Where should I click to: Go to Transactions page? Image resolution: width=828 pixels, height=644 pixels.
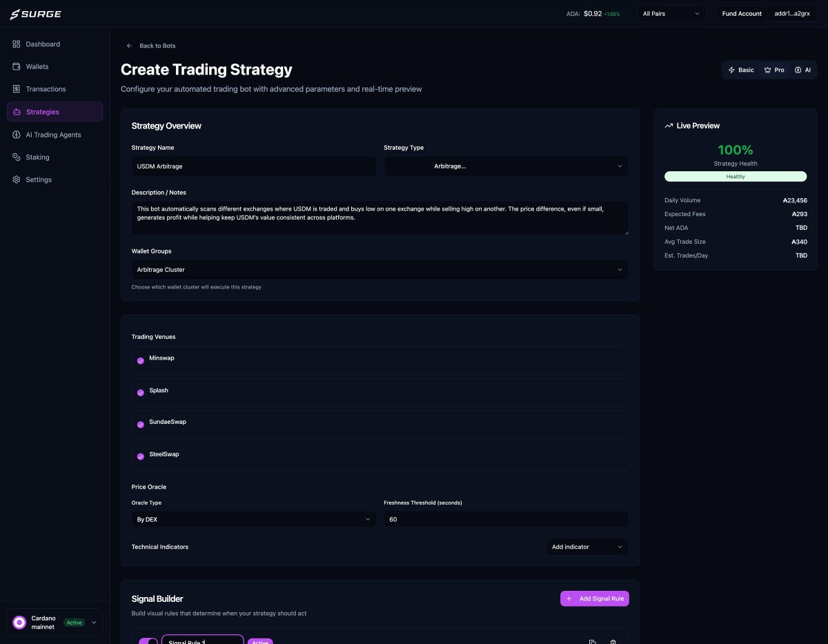[x=55, y=89]
